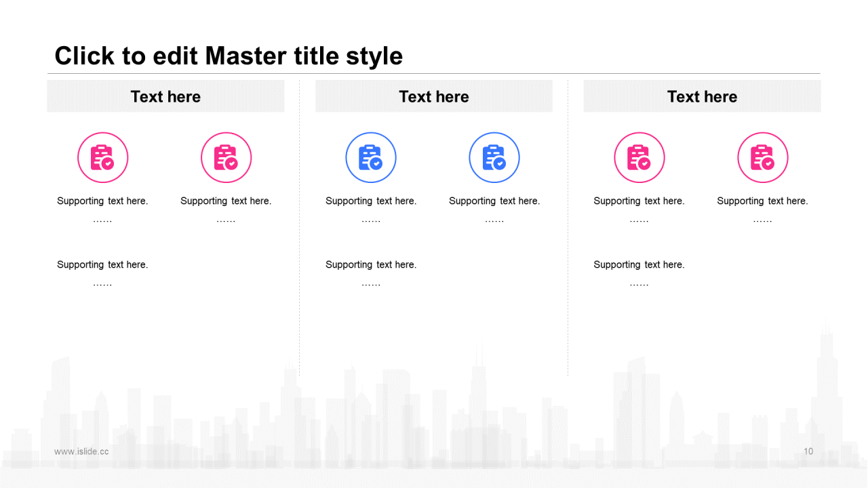The image size is (868, 488).
Task: Click the 'Text here' header of the middle column
Action: [434, 96]
